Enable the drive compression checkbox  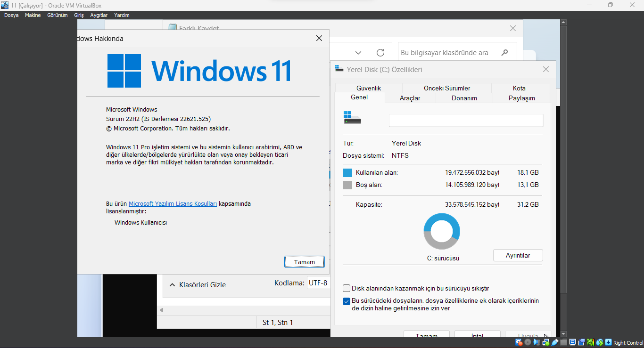[x=347, y=288]
